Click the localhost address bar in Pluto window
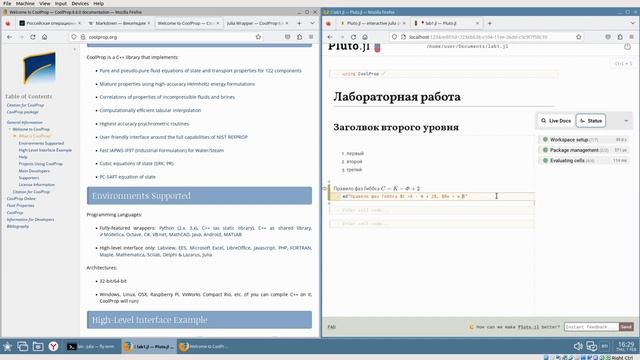Image resolution: width=640 pixels, height=360 pixels. (x=486, y=37)
